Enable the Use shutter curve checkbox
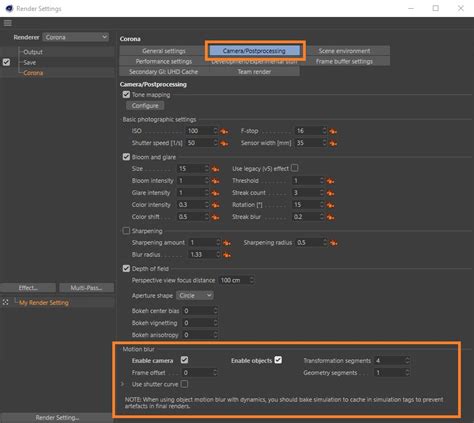Viewport: 474px width, 423px height. [x=184, y=384]
